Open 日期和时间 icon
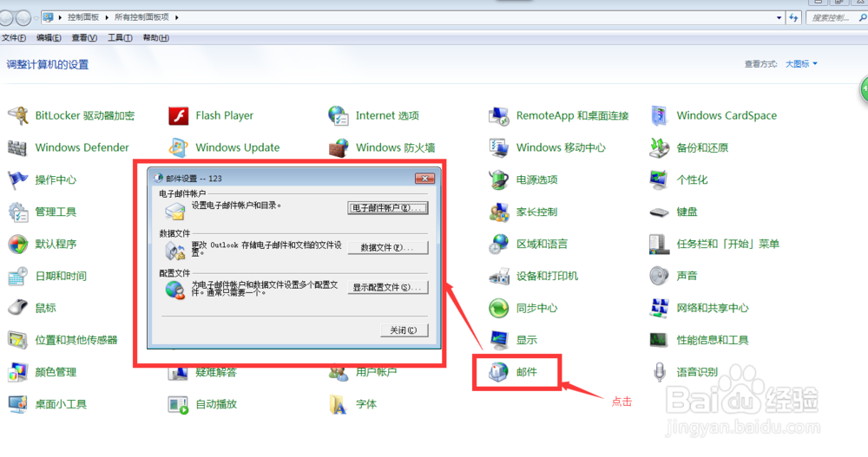 click(x=17, y=276)
